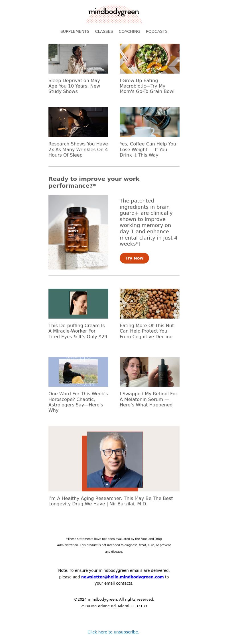The width and height of the screenshot is (228, 644).
Task: Open the De-puffing Cream article headline
Action: coord(78,331)
